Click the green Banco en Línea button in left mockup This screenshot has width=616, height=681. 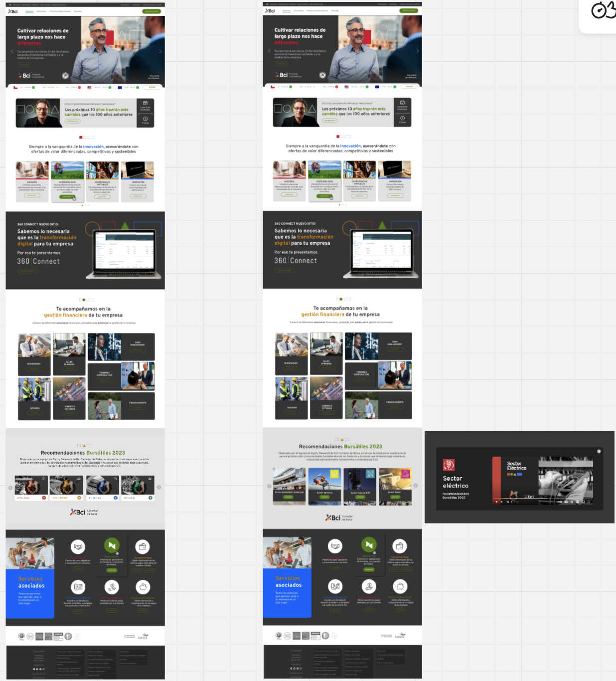pyautogui.click(x=152, y=11)
